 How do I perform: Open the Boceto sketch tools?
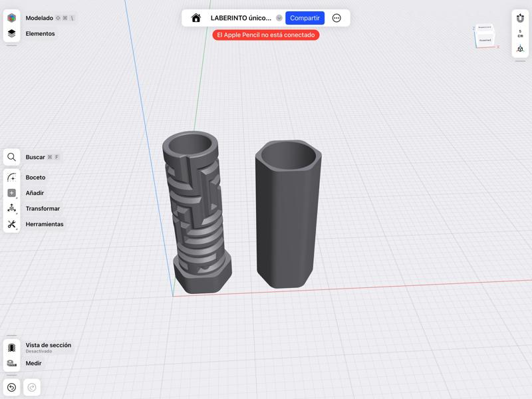(x=11, y=178)
